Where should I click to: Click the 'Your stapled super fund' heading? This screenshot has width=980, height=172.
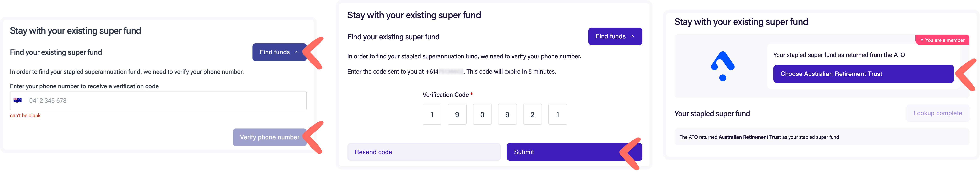[712, 114]
